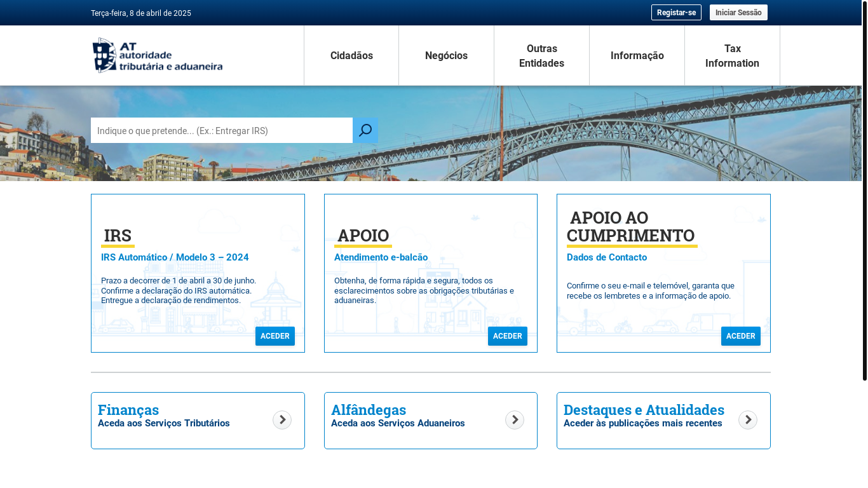
Task: Open IRS Automático / Modelo 3 – 2024 link
Action: point(175,257)
